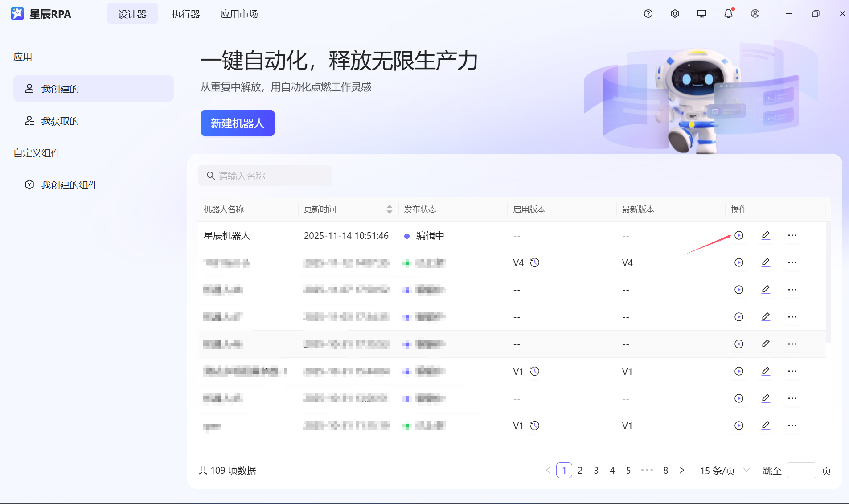The image size is (849, 504).
Task: Click the search magnifier icon
Action: click(x=210, y=176)
